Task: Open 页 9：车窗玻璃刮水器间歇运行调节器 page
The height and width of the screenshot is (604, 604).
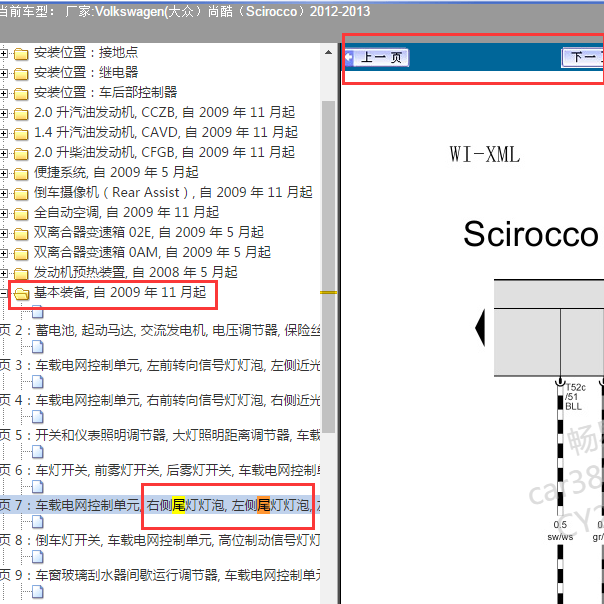Action: click(x=160, y=575)
